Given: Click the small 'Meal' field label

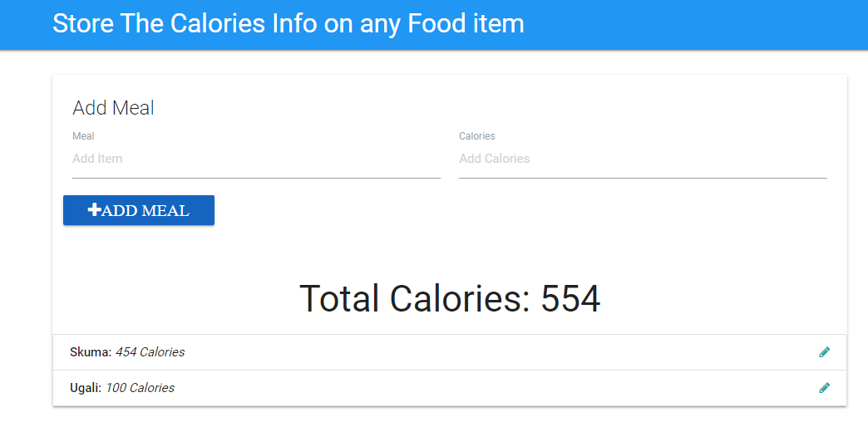Looking at the screenshot, I should [83, 136].
